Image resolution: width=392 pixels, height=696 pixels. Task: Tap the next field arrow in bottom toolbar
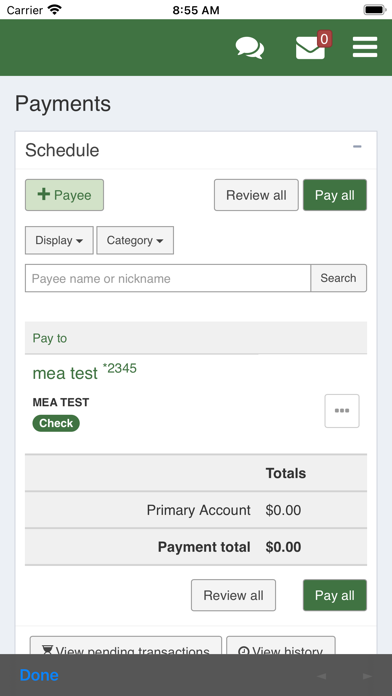pos(367,676)
